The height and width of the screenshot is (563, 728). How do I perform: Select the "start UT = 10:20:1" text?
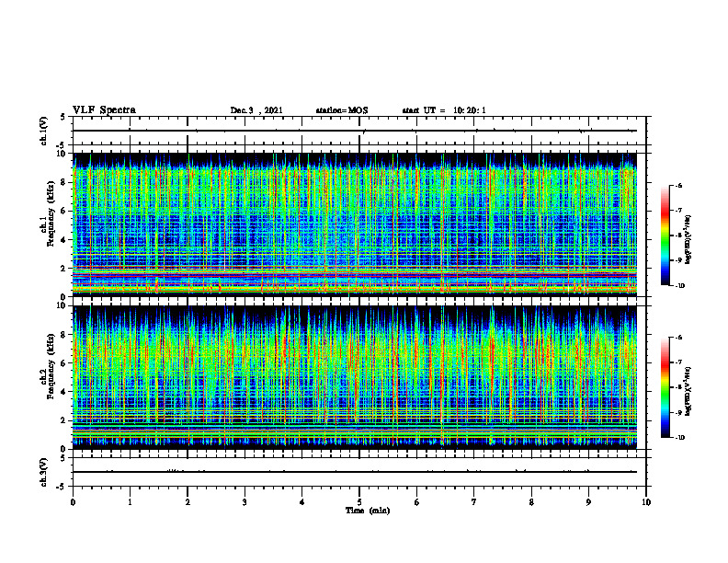(444, 110)
